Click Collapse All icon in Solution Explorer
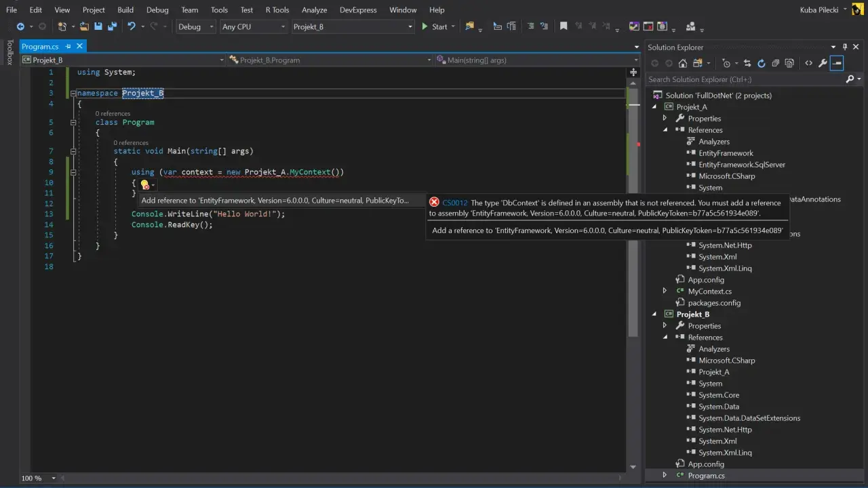This screenshot has width=868, height=488. click(x=776, y=63)
